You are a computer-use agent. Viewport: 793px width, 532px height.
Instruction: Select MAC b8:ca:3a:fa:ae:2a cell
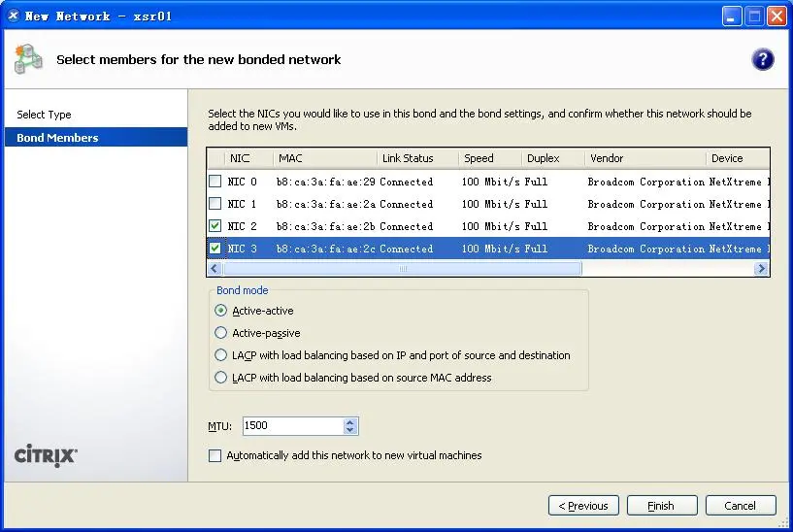point(326,204)
